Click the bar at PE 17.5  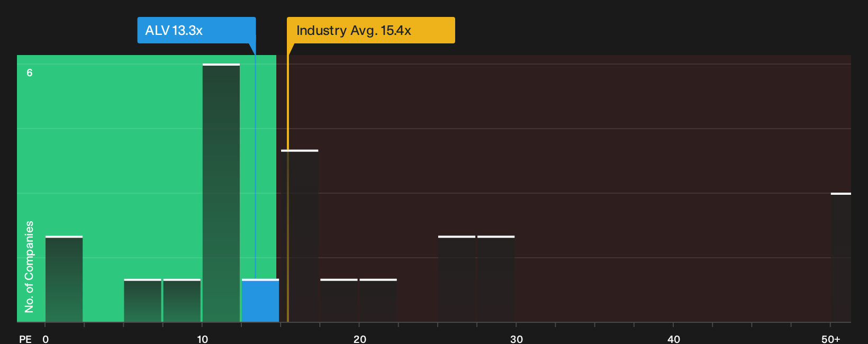coord(339,301)
